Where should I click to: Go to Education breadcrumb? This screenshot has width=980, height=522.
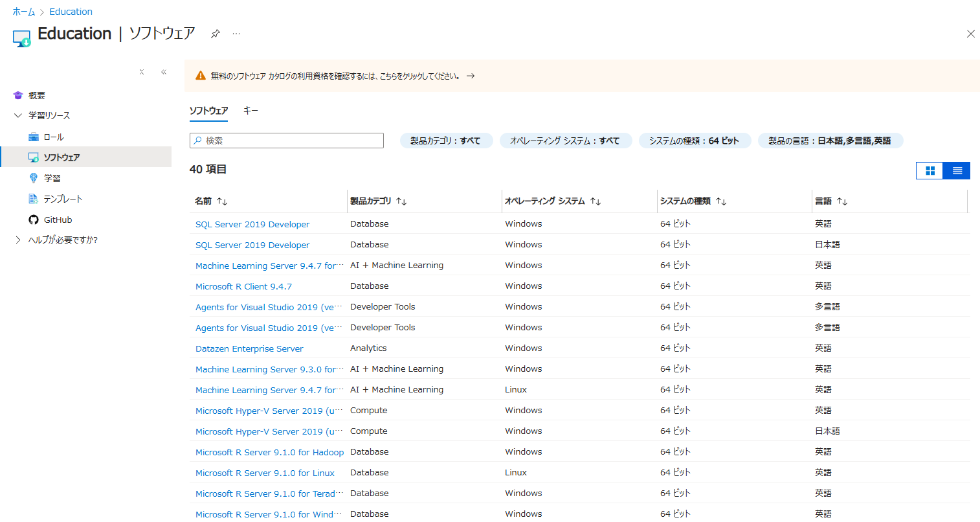pyautogui.click(x=71, y=12)
